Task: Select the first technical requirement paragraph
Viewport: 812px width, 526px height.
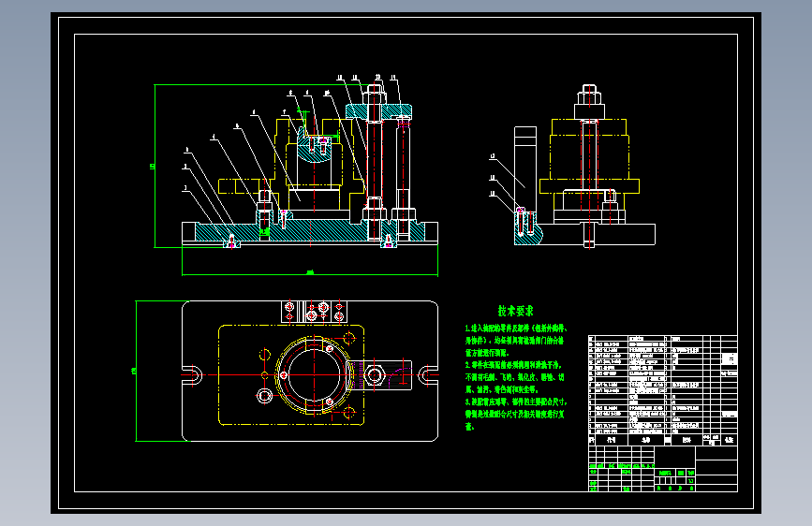Action: coord(516,341)
